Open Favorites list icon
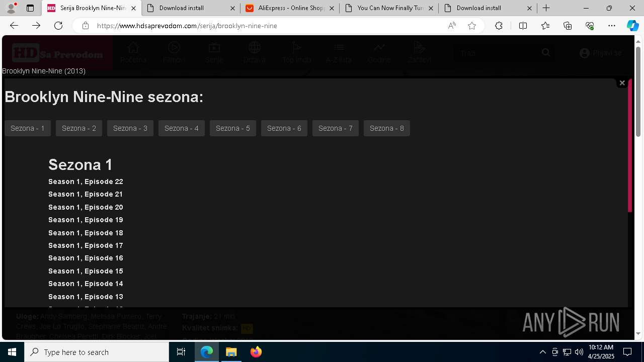 (545, 26)
